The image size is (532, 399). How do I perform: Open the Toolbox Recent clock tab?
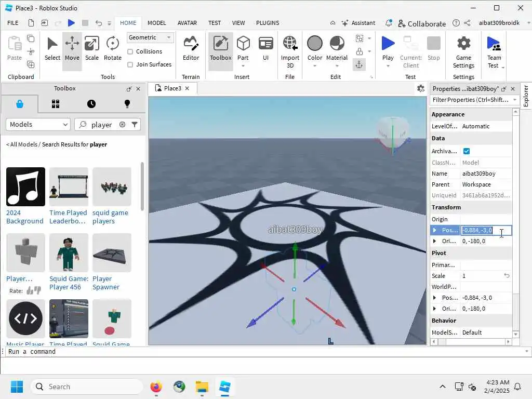coord(91,104)
